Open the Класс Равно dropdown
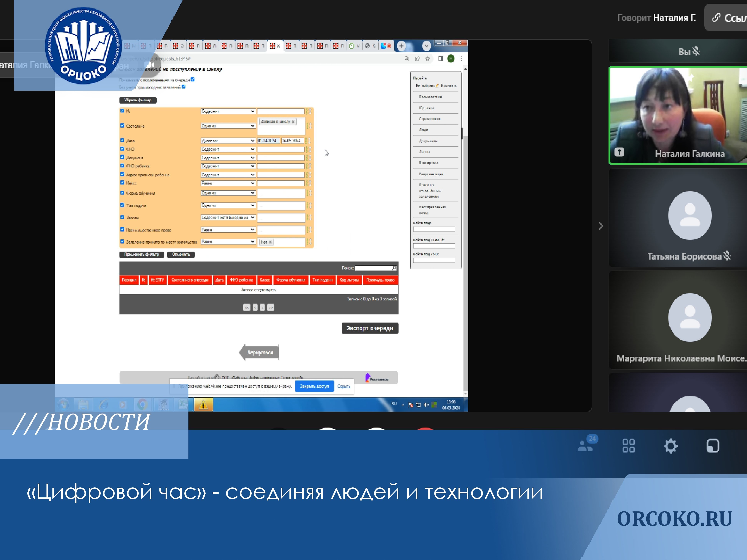This screenshot has height=560, width=747. [228, 183]
